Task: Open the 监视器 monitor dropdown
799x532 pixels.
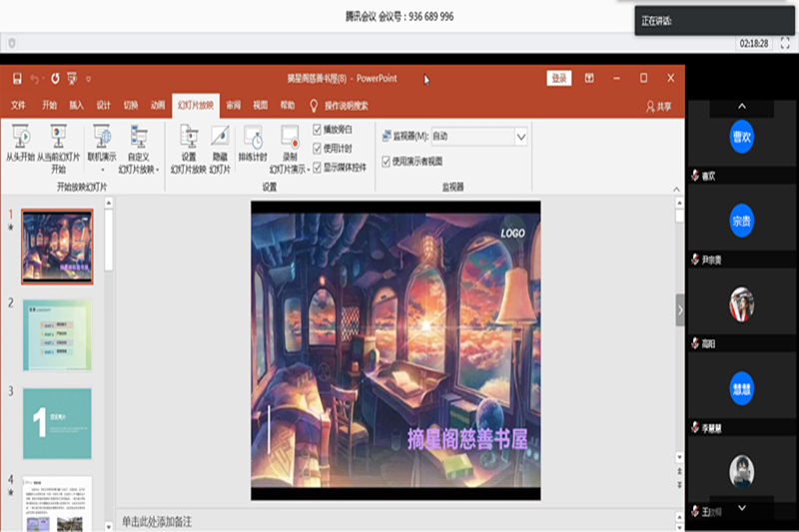Action: coord(520,136)
